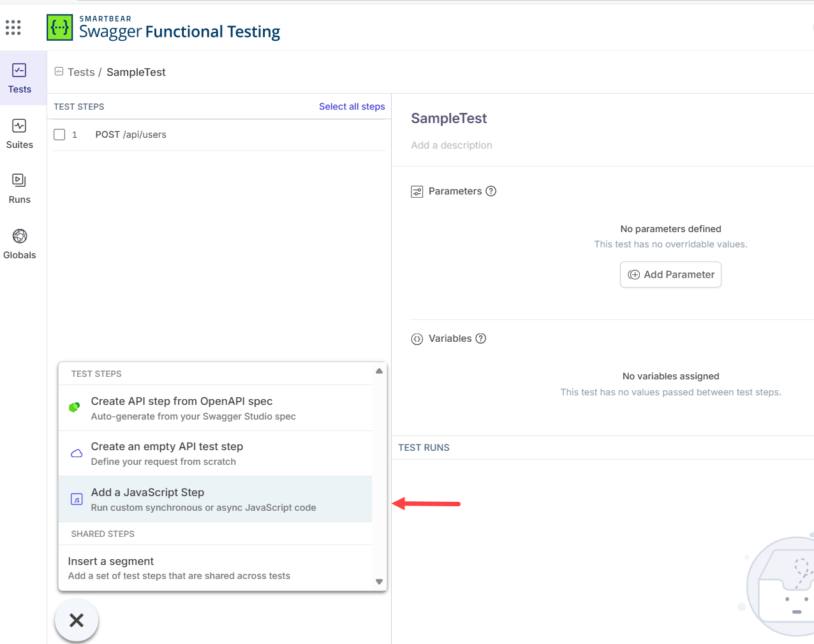The height and width of the screenshot is (644, 814).
Task: Open the Variables help tooltip icon
Action: click(x=481, y=339)
